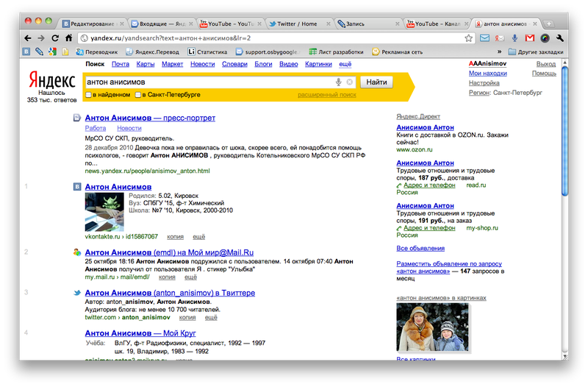The image size is (588, 387).
Task: Use voice input microphone in search box
Action: point(338,82)
